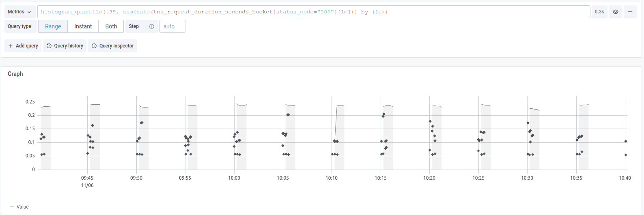
Task: Remove the query using the minus icon
Action: point(630,12)
